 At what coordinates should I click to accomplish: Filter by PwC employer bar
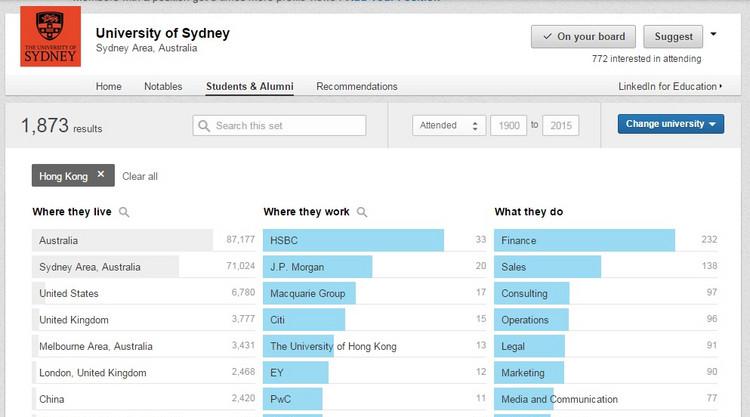point(375,399)
